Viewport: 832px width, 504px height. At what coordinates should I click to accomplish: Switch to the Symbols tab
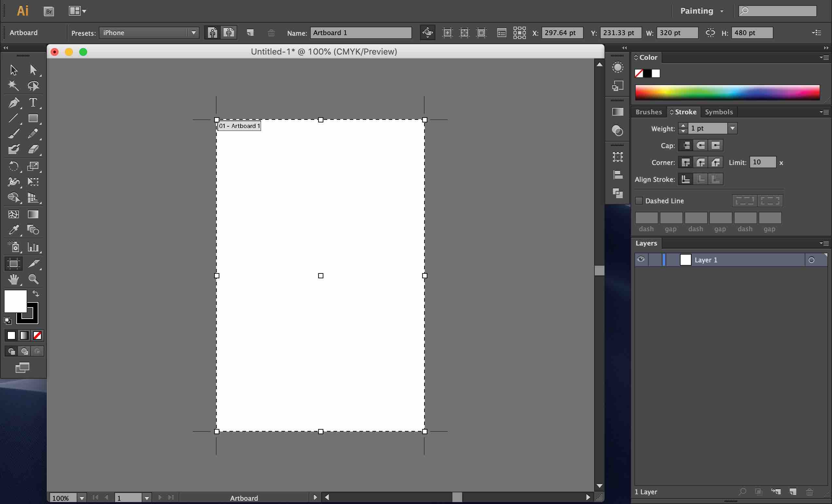(x=719, y=112)
